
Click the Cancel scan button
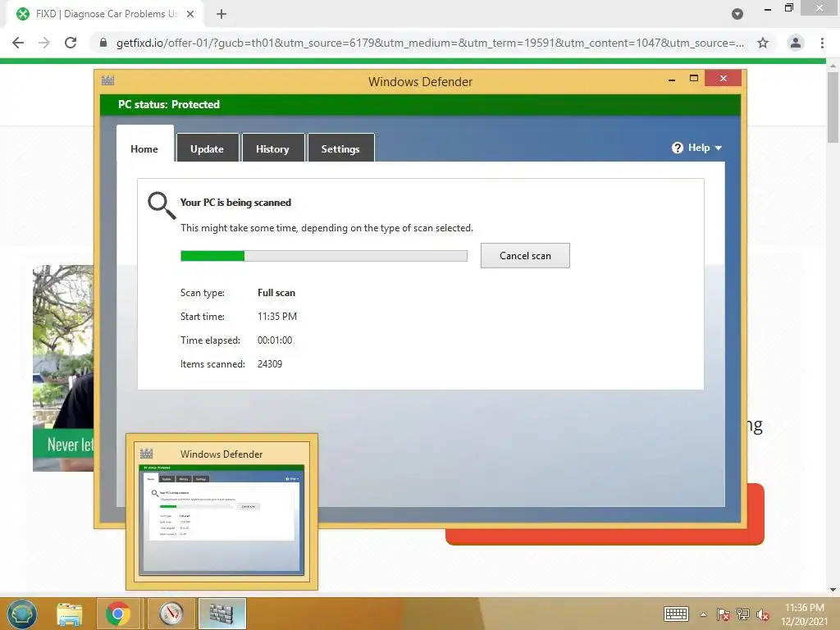[x=525, y=256]
